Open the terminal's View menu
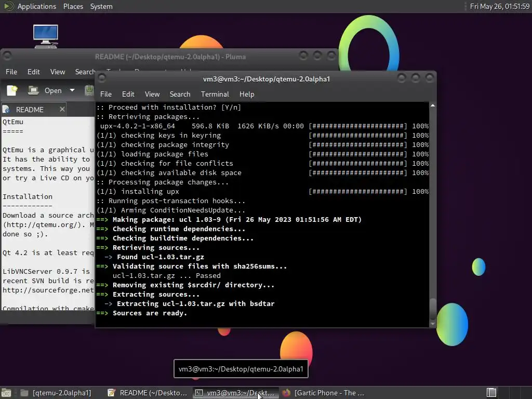This screenshot has width=532, height=399. [x=152, y=95]
